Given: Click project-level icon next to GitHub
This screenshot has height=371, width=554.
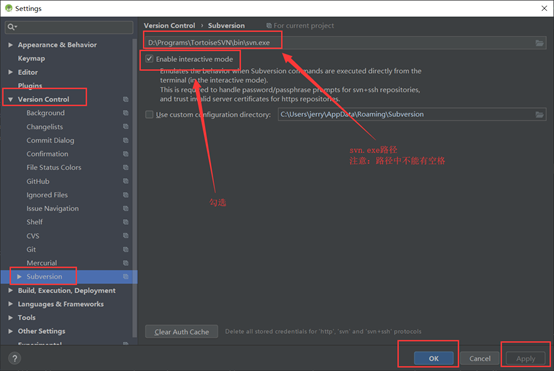Looking at the screenshot, I should [125, 181].
